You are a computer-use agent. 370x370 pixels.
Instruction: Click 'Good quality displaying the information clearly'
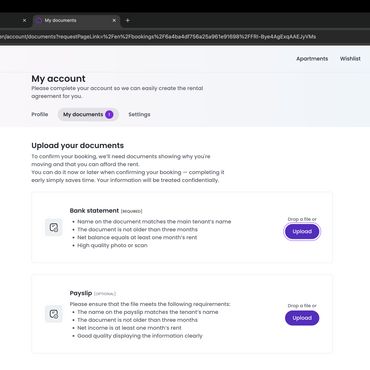point(140,336)
